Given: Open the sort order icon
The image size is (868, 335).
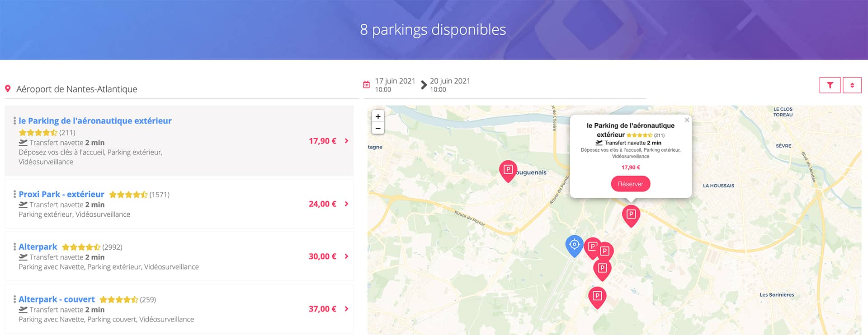Looking at the screenshot, I should click(x=853, y=84).
